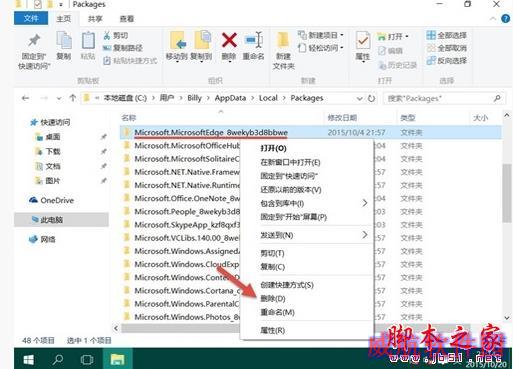Select Quick access (快速访问) in sidebar
The image size is (513, 369).
coord(50,122)
